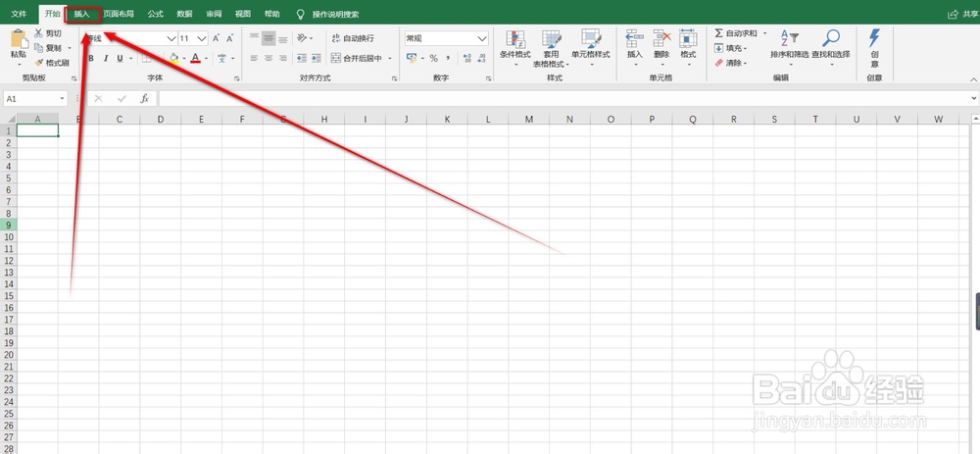
Task: Click the text orientation icon
Action: tap(303, 38)
